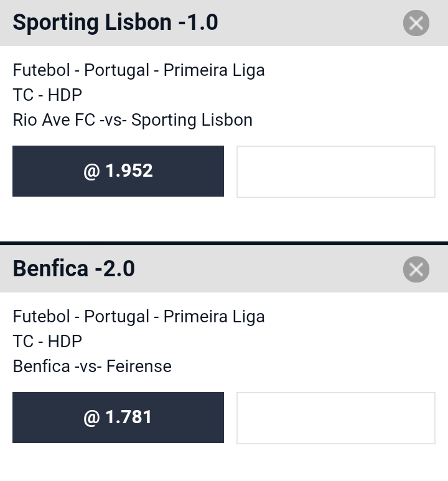Click Primeira Liga in the Sporting Lisbon bet

pos(214,70)
